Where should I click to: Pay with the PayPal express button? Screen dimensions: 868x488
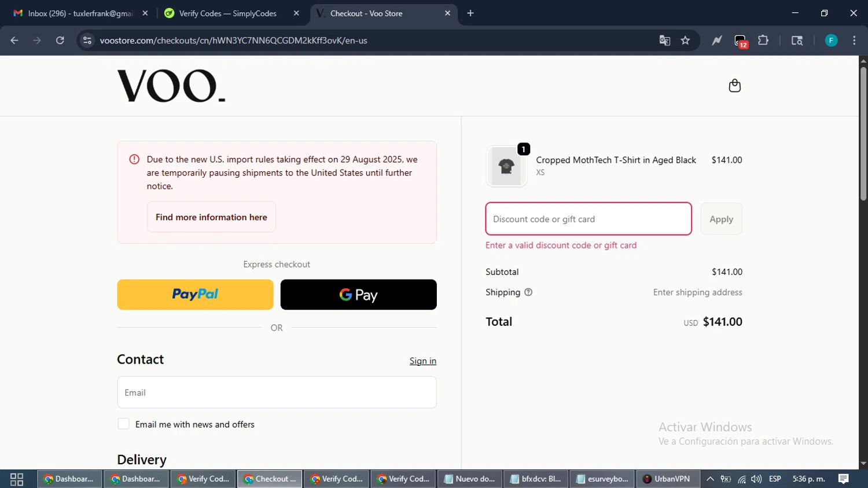[195, 295]
